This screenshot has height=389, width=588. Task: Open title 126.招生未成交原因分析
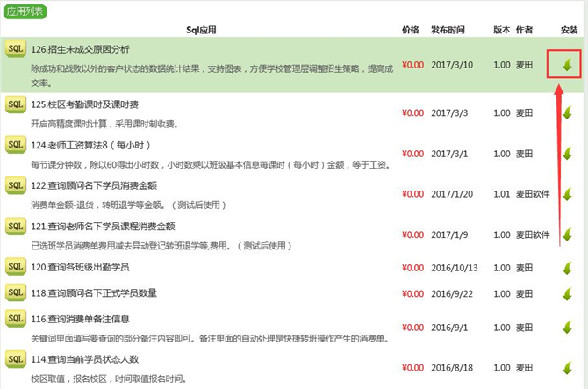pos(80,49)
